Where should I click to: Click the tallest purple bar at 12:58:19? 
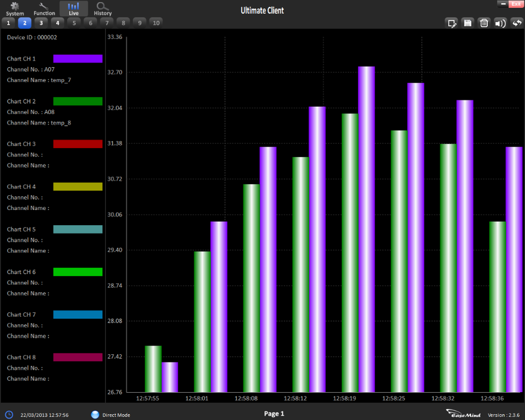click(x=366, y=230)
